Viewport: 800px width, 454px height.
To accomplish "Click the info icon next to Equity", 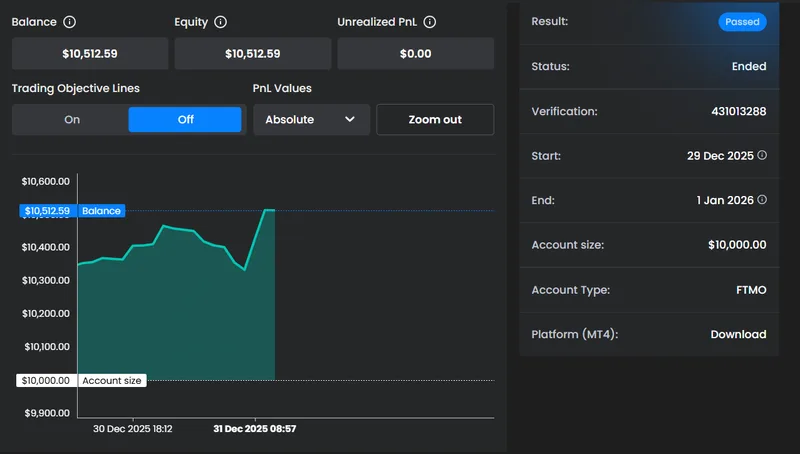I will (x=220, y=22).
